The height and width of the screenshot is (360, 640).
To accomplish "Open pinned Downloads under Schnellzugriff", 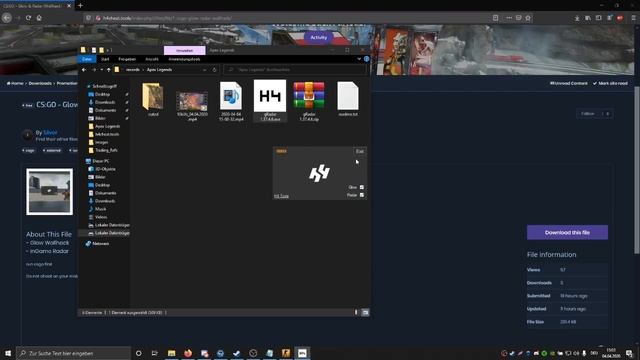I will click(104, 102).
